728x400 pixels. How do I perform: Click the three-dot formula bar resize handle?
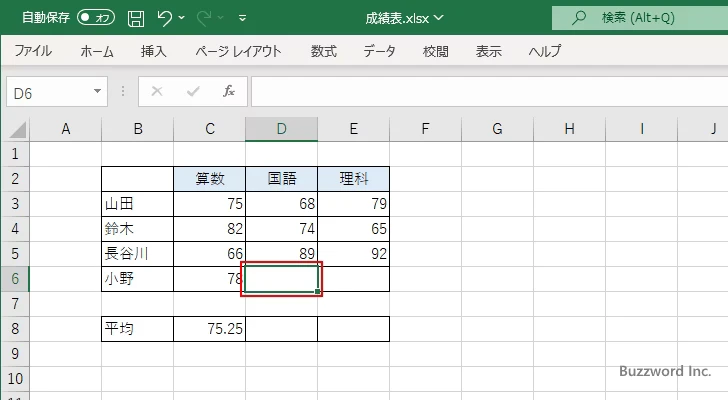[123, 91]
